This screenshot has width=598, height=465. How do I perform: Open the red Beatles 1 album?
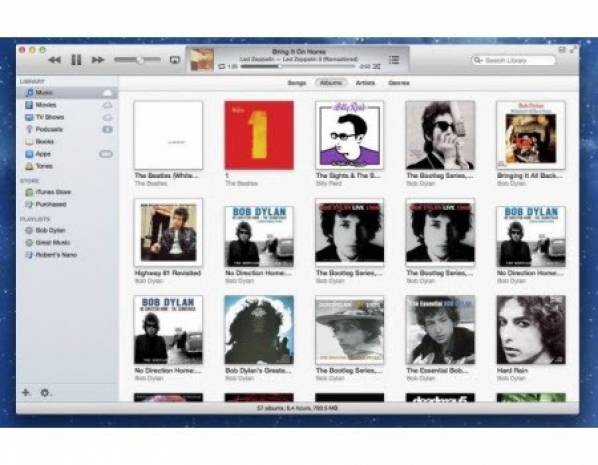point(259,135)
